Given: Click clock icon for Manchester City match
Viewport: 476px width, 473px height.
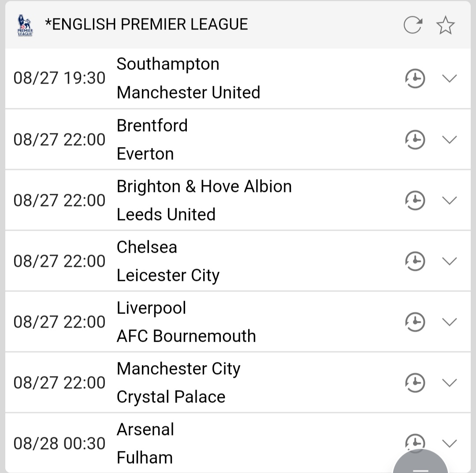Looking at the screenshot, I should coord(415,383).
